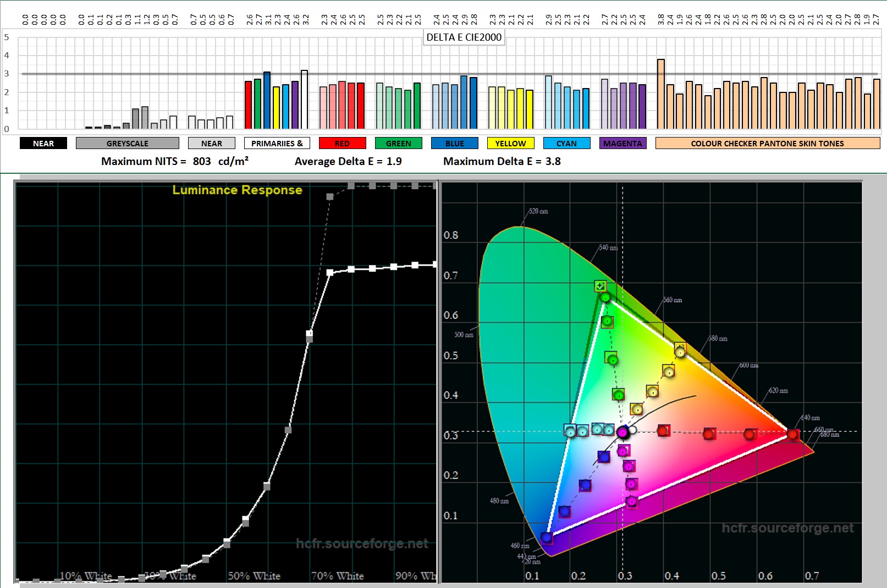Click the MAGENTA color swatch in the legend
887x588 pixels.
tap(622, 143)
